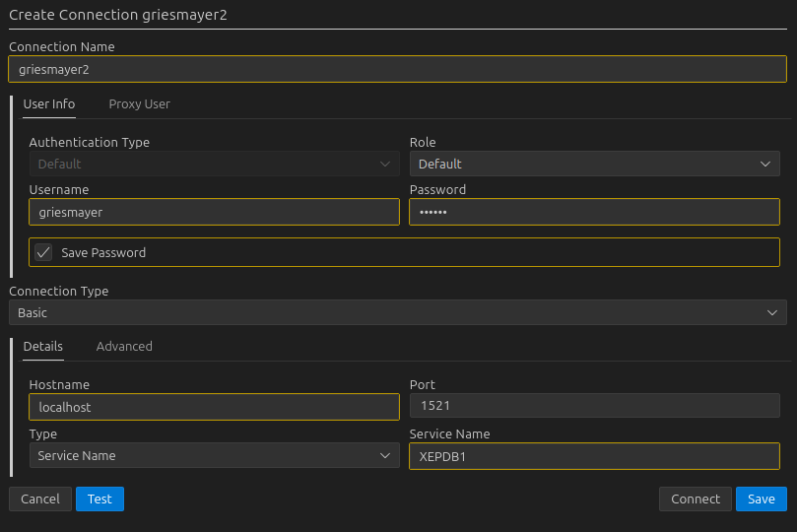Click the Authentication Type dropdown chevron
797x532 pixels.
pyautogui.click(x=386, y=164)
